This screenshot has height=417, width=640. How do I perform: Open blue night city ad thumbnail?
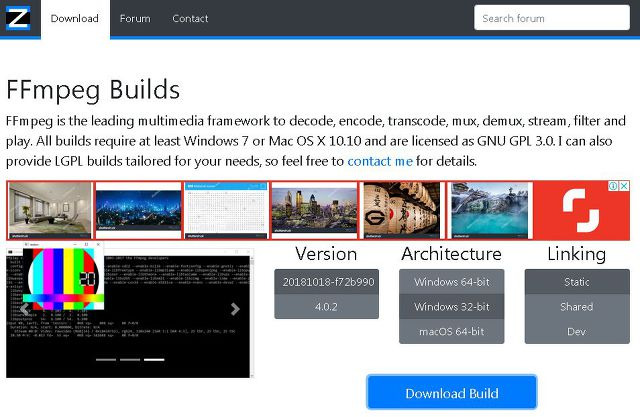coord(138,210)
